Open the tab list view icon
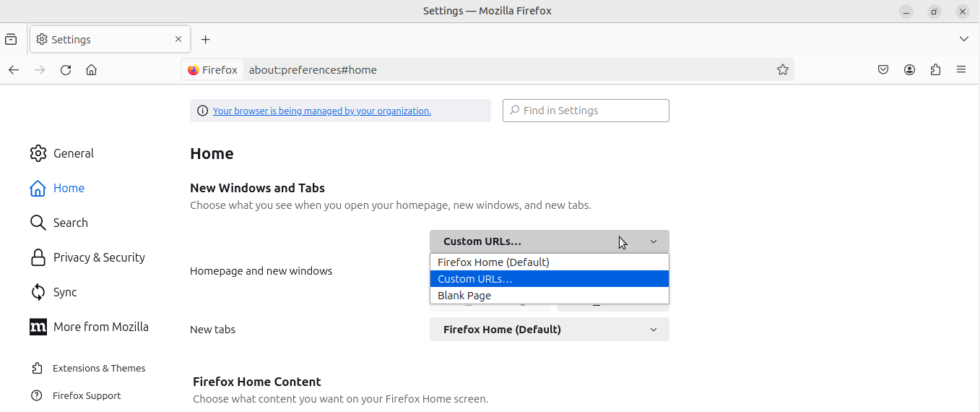This screenshot has height=412, width=980. (11, 39)
